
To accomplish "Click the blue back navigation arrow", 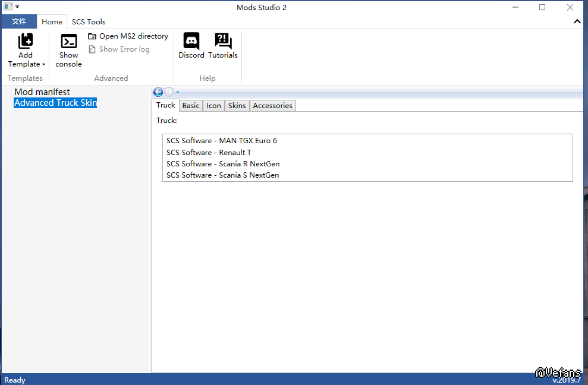I will click(158, 92).
